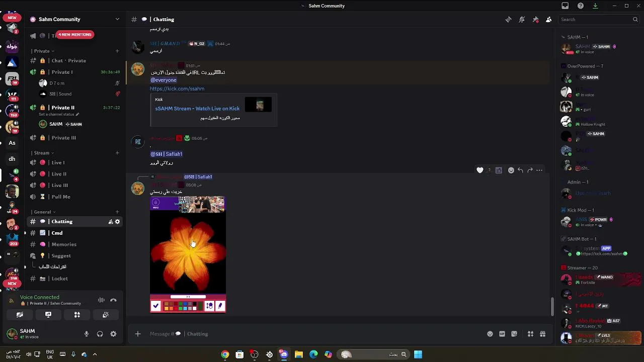Open Chrome on the taskbar
Viewport: 644px width, 362px height.
pos(225,354)
